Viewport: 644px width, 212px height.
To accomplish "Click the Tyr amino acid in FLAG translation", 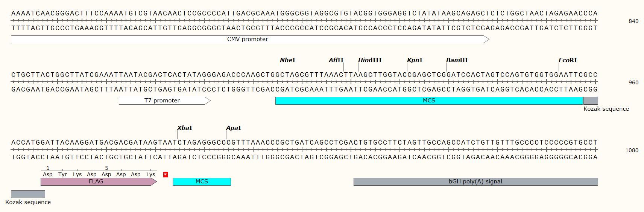I will pyautogui.click(x=62, y=174).
